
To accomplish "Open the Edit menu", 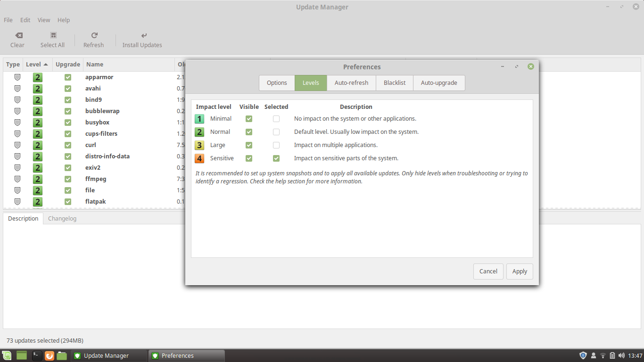I will pos(25,20).
